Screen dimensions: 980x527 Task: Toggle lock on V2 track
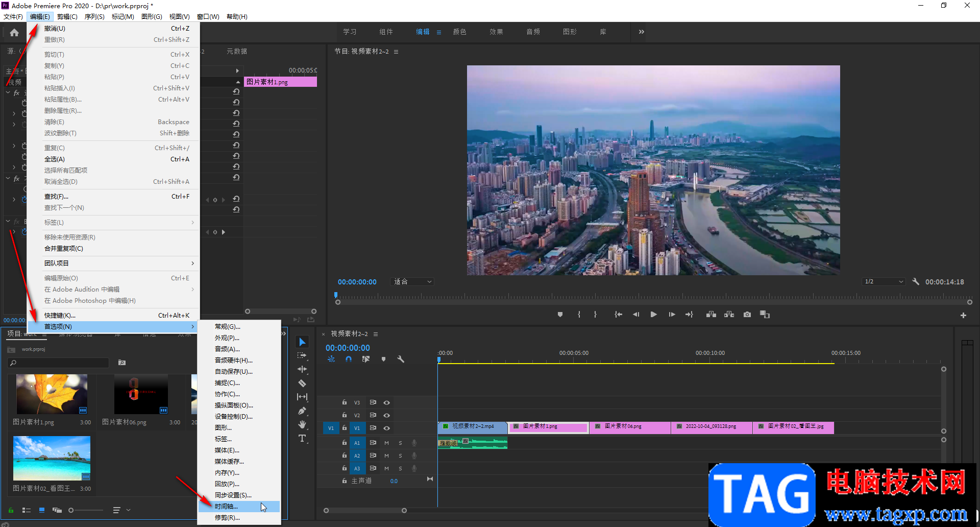(345, 415)
